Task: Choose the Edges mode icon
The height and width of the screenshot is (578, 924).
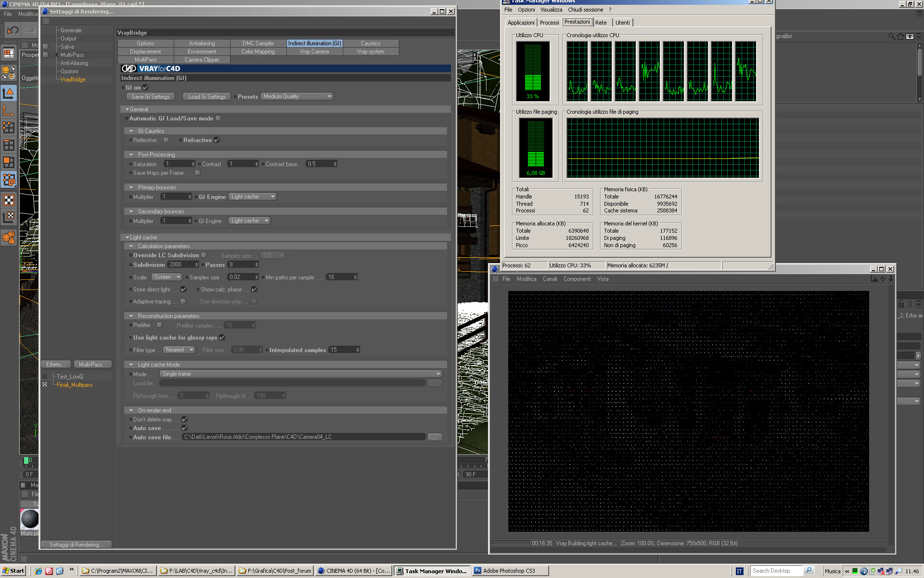Action: point(9,144)
